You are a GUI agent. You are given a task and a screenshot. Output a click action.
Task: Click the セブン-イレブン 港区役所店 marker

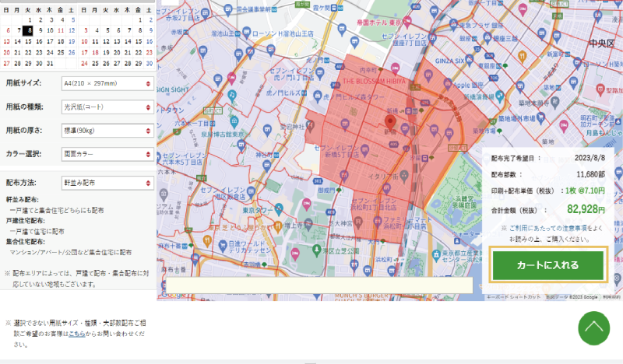click(251, 193)
